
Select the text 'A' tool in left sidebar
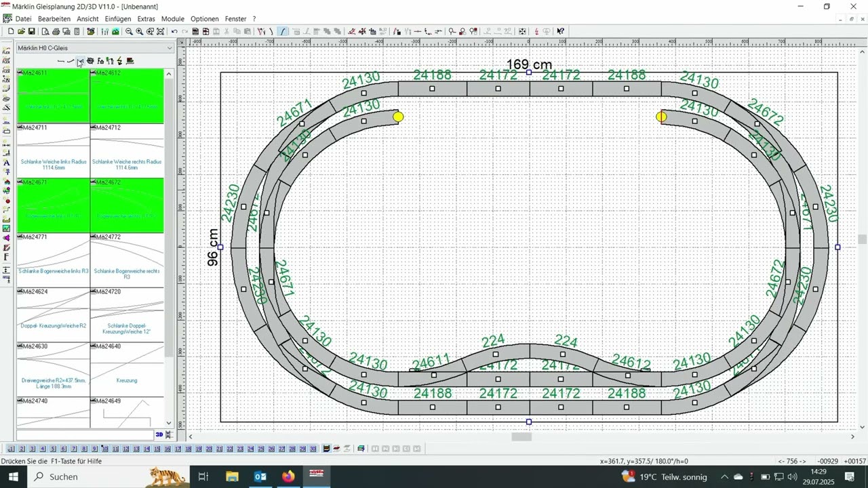coord(7,163)
